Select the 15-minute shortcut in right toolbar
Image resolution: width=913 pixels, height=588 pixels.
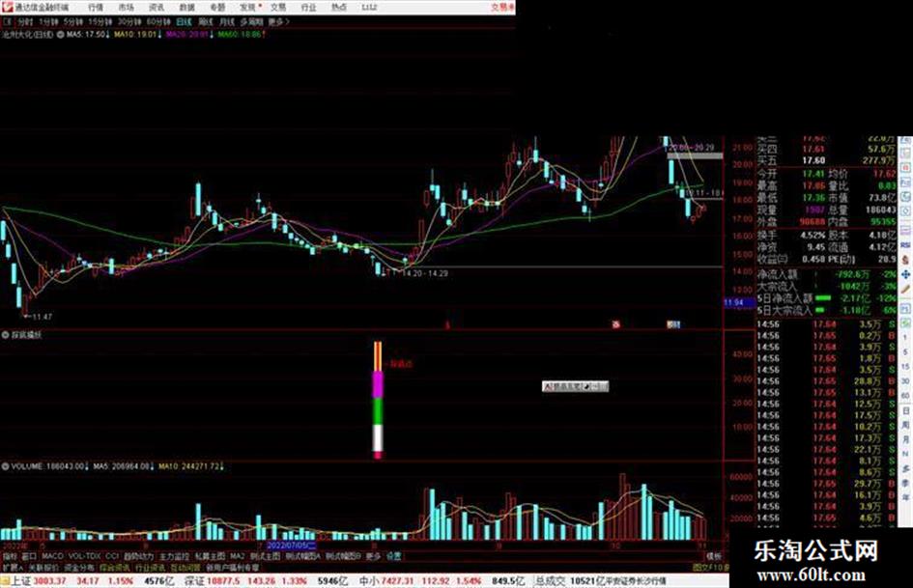click(906, 367)
